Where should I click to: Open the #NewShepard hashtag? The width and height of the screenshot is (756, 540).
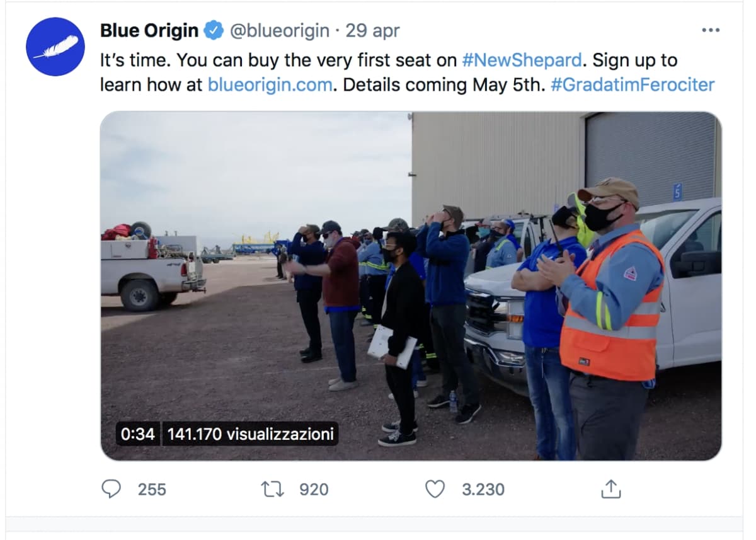coord(522,60)
